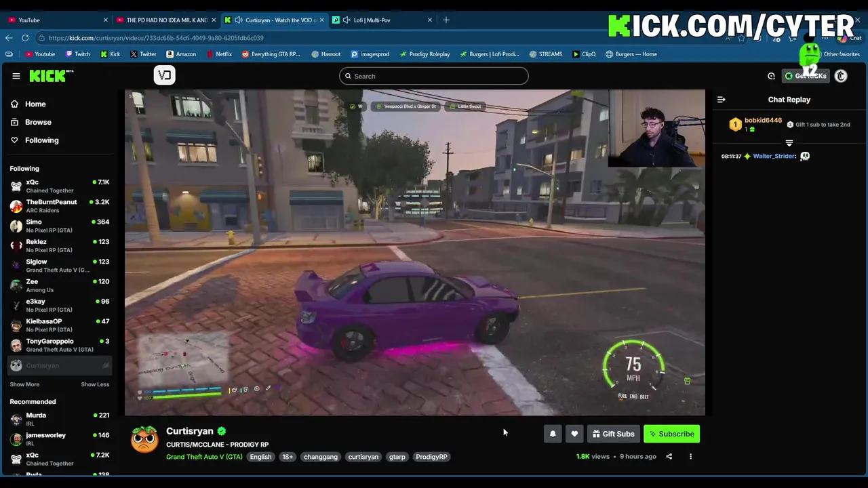Image resolution: width=868 pixels, height=488 pixels.
Task: Switch to THE PD HAD NO IDEA tab
Action: (167, 20)
